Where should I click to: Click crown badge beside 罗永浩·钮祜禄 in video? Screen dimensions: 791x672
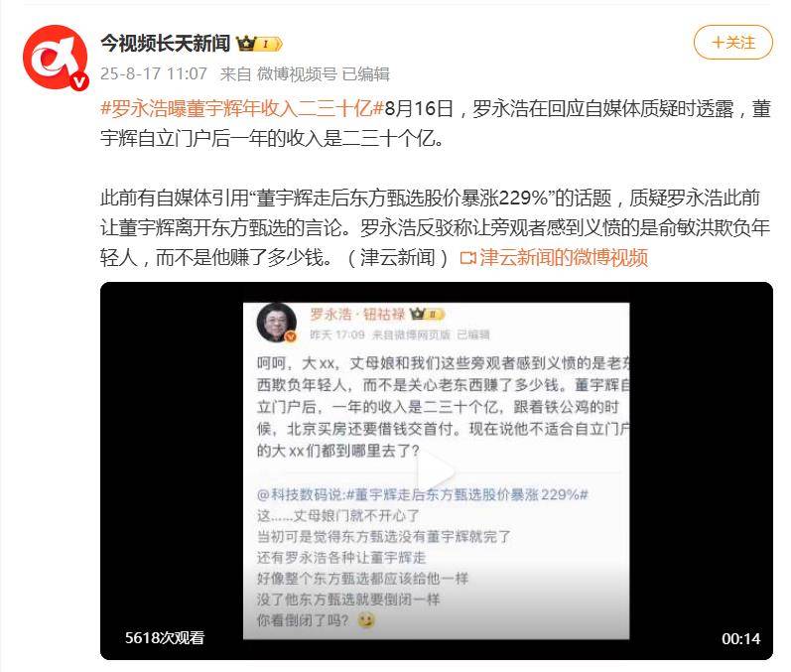point(427,315)
